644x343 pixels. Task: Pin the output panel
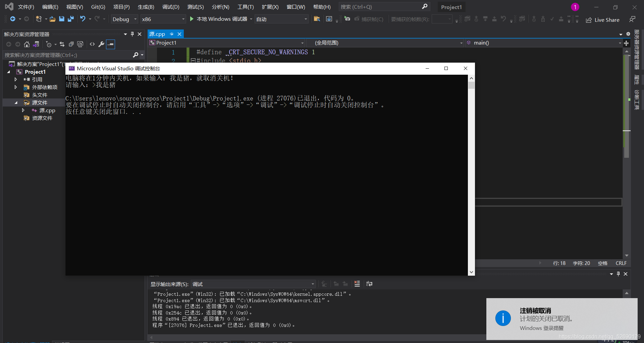coord(618,274)
